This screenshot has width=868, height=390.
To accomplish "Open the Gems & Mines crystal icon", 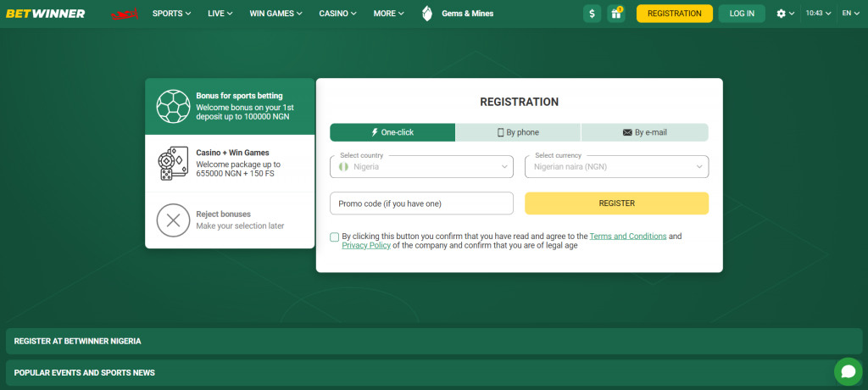I will 427,14.
